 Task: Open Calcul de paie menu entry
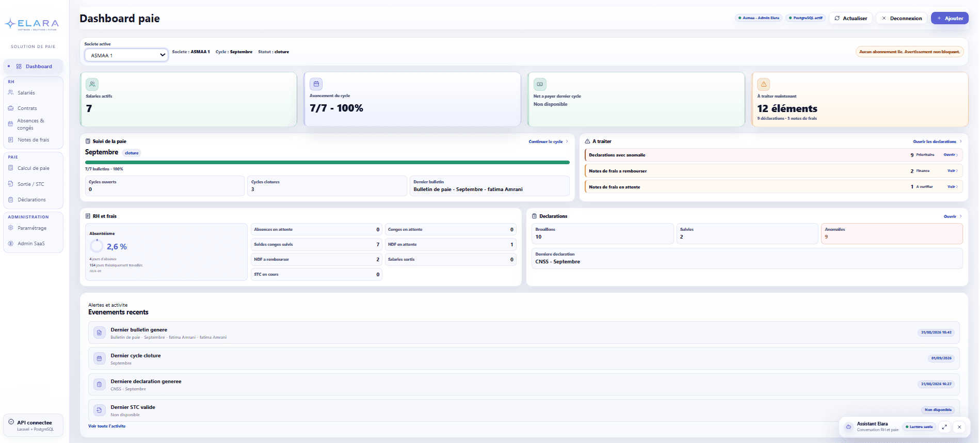tap(34, 168)
